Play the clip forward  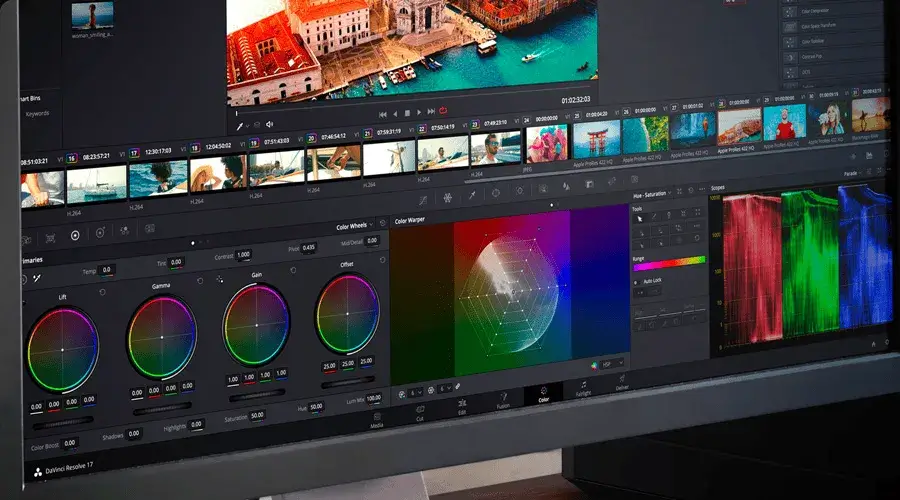[419, 112]
